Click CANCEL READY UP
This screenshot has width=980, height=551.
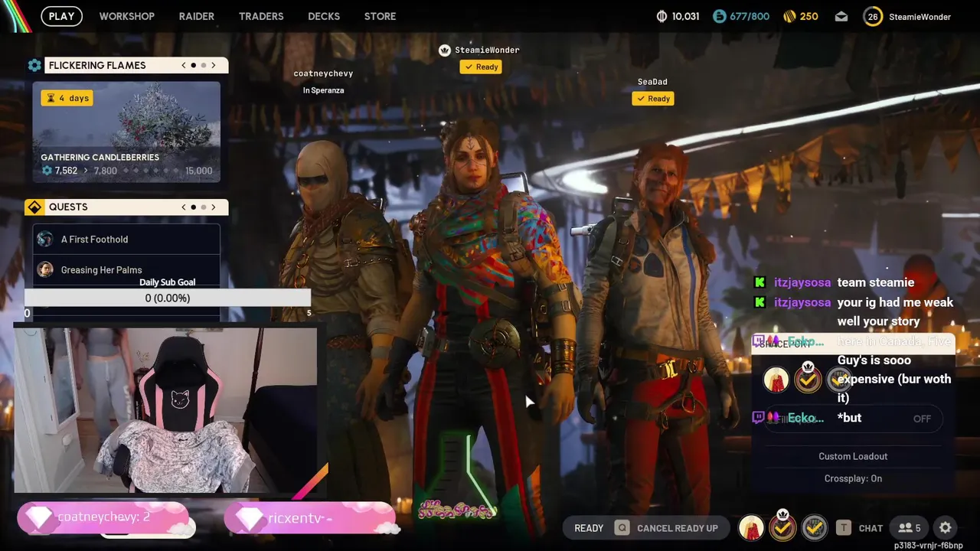coord(678,528)
